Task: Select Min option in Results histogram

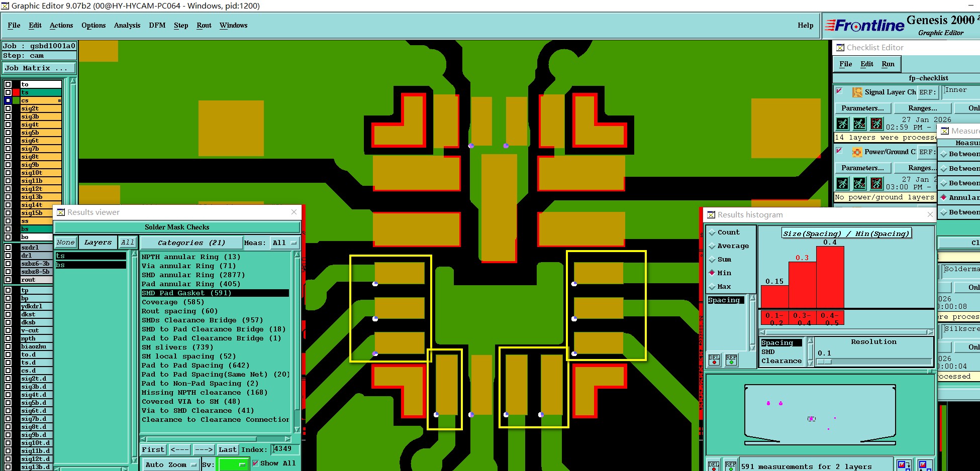Action: (x=720, y=273)
